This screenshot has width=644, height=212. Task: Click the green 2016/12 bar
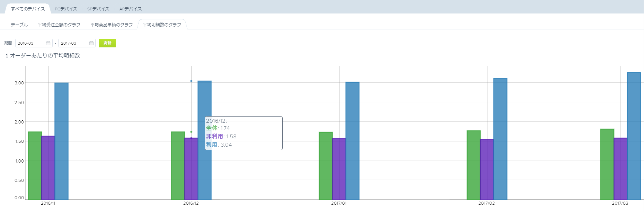click(x=178, y=166)
